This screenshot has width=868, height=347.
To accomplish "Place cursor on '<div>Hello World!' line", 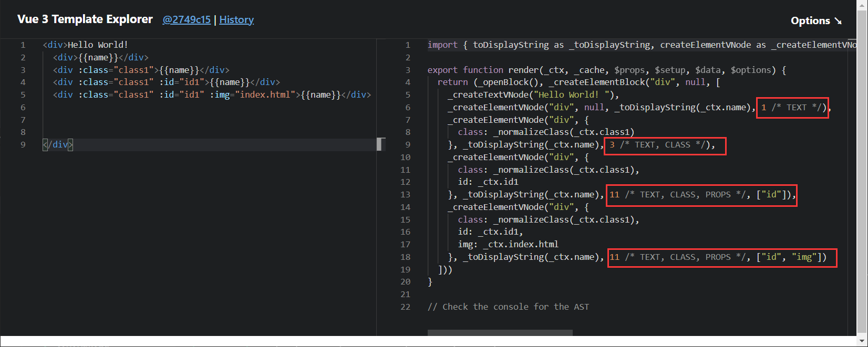I will coord(86,45).
